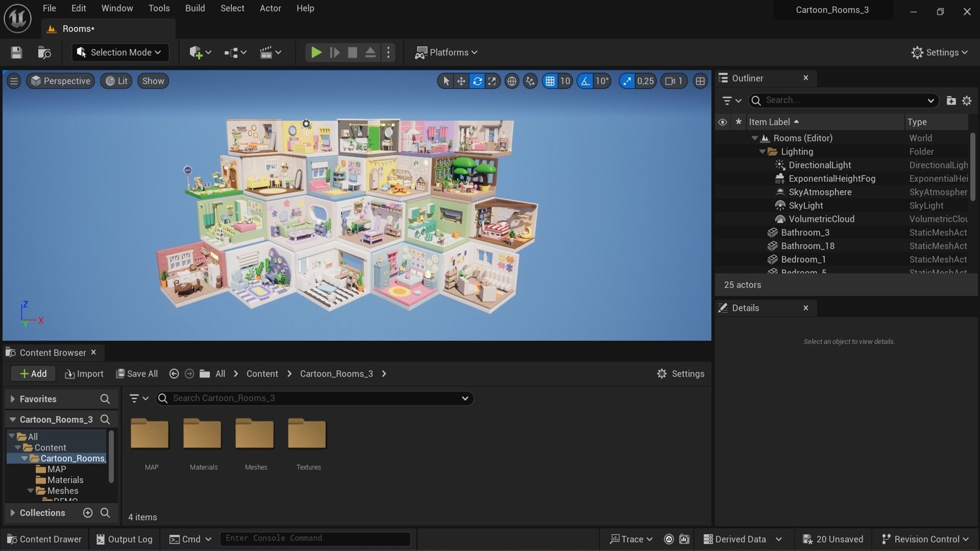Toggle rotation angle snapping
This screenshot has height=551, width=980.
click(x=585, y=81)
